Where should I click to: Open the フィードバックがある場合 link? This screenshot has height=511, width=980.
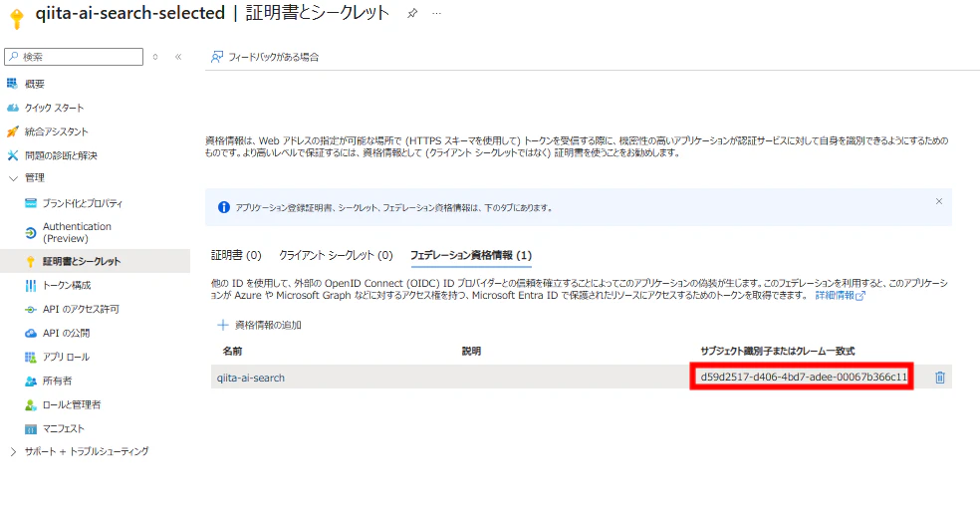coord(273,57)
